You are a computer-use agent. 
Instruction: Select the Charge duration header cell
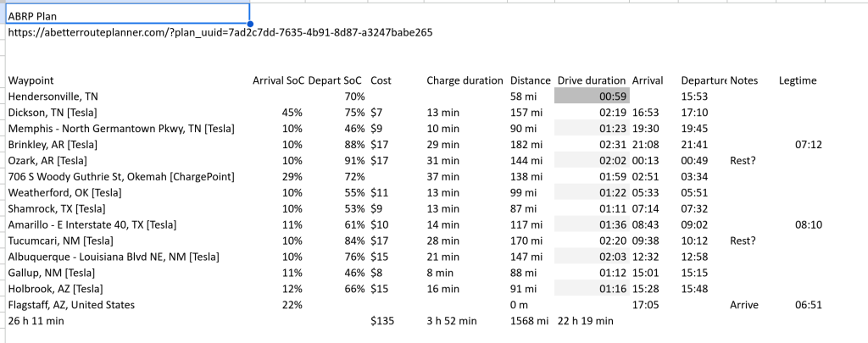click(465, 80)
